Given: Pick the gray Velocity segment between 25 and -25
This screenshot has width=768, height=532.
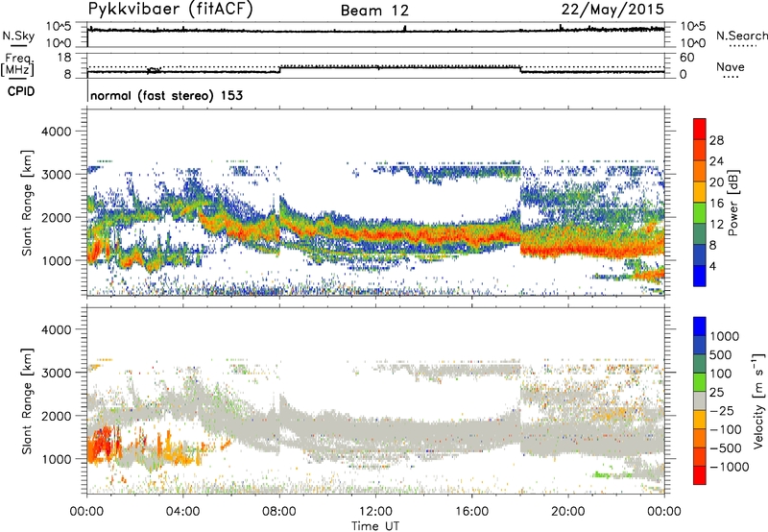Looking at the screenshot, I should [x=700, y=400].
